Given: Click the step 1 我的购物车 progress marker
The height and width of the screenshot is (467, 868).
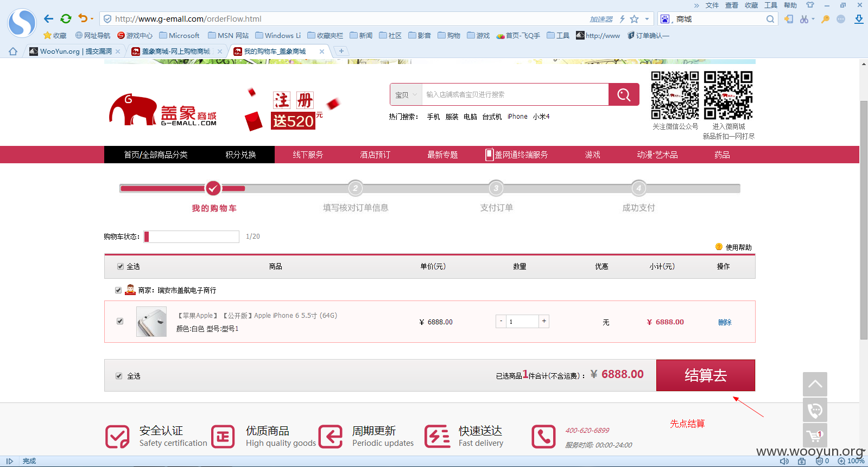Looking at the screenshot, I should tap(213, 188).
